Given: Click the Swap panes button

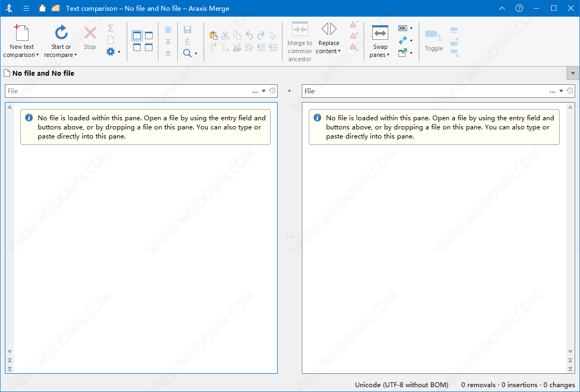Looking at the screenshot, I should coord(380,41).
